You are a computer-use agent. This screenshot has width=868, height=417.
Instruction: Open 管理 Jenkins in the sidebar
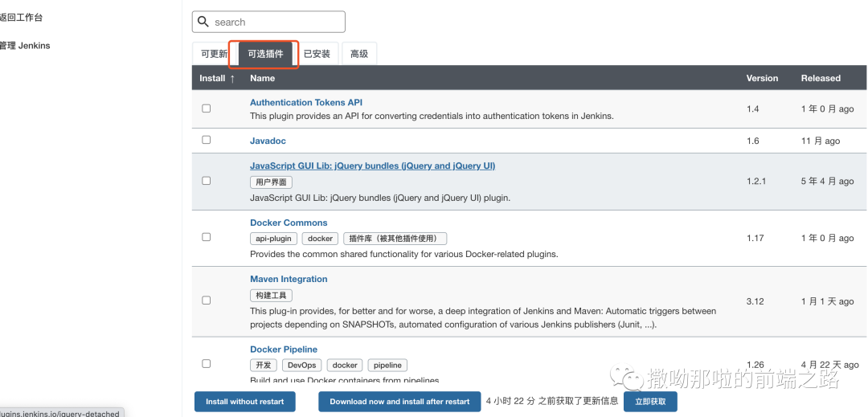click(x=24, y=46)
